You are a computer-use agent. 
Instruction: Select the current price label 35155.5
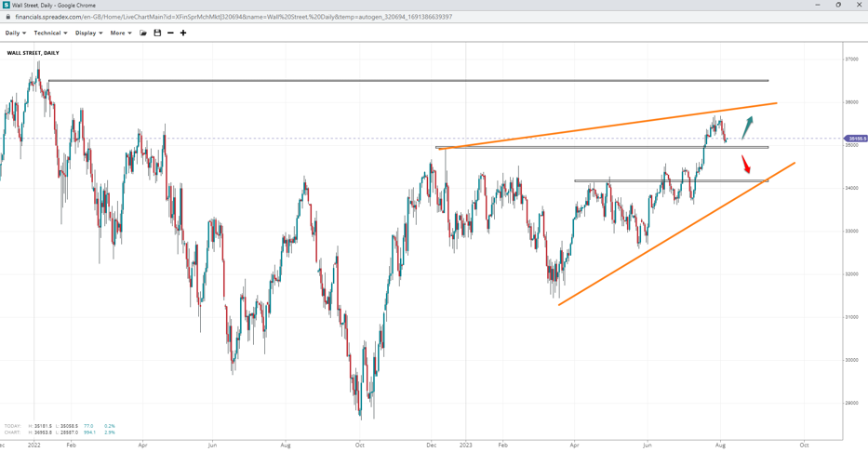pos(856,139)
